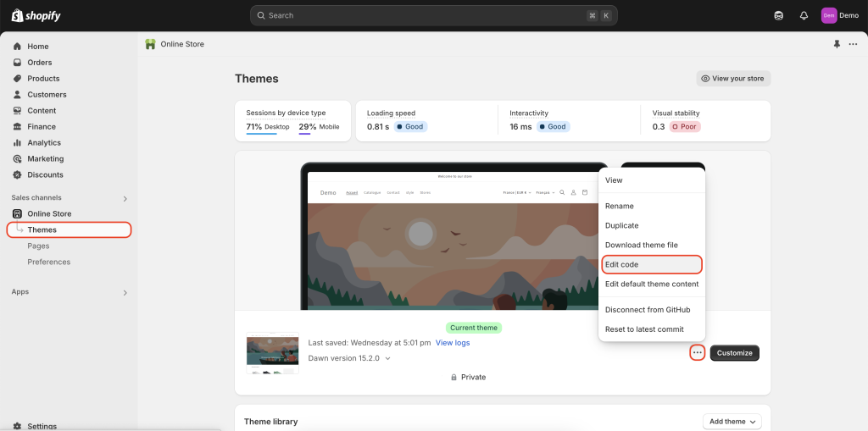Choose Edit default theme content
The height and width of the screenshot is (431, 868).
click(652, 284)
